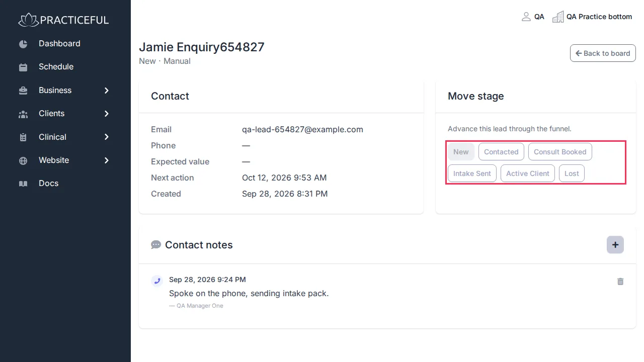This screenshot has width=644, height=362.
Task: Expand the Business submenu chevron
Action: pos(107,90)
